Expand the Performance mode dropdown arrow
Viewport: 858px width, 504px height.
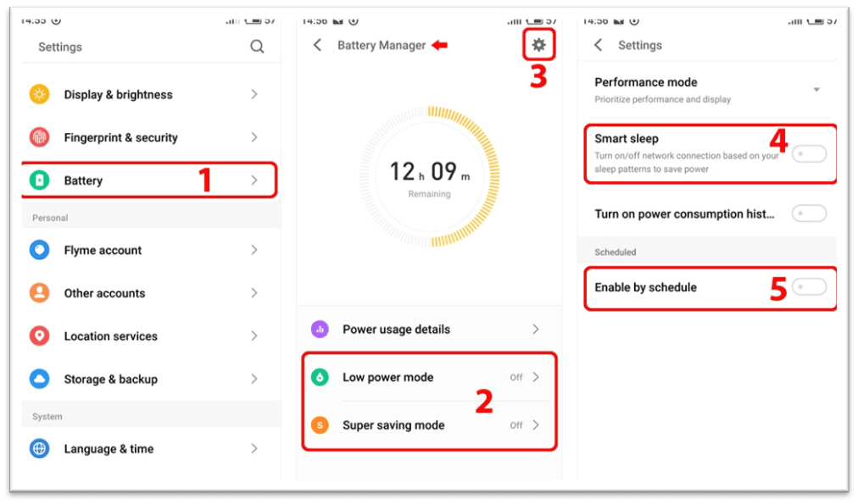816,90
